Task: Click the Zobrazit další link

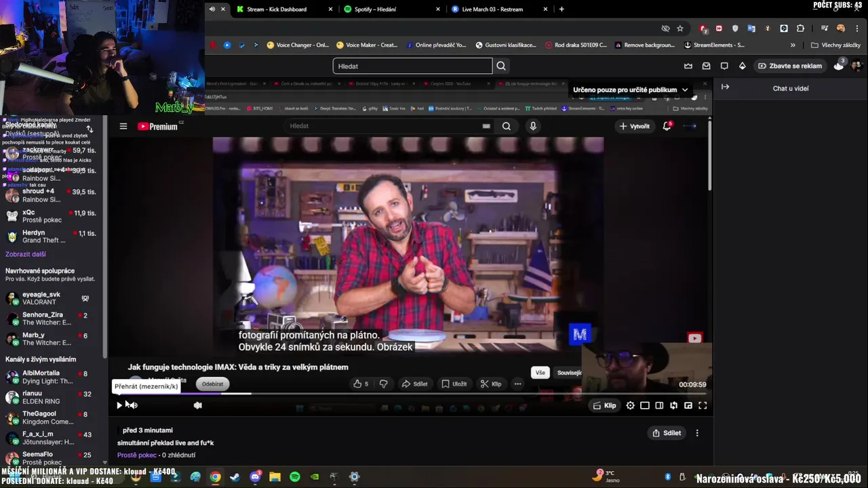Action: coord(26,255)
